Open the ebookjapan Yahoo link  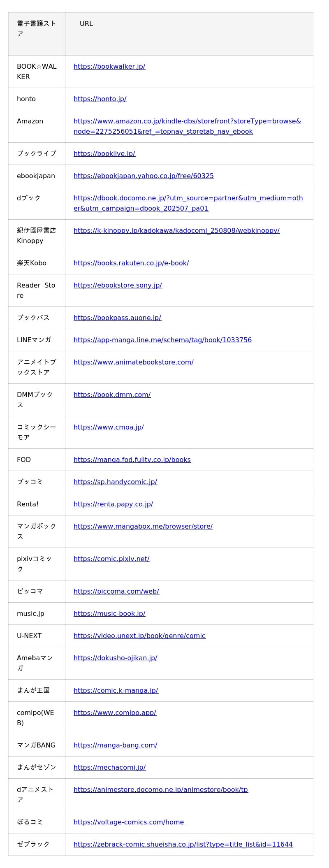144,176
